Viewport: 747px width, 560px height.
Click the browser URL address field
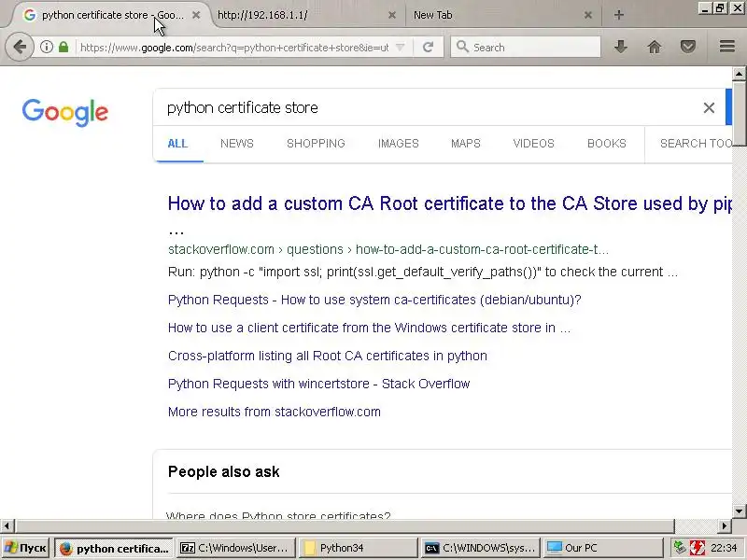pos(234,48)
